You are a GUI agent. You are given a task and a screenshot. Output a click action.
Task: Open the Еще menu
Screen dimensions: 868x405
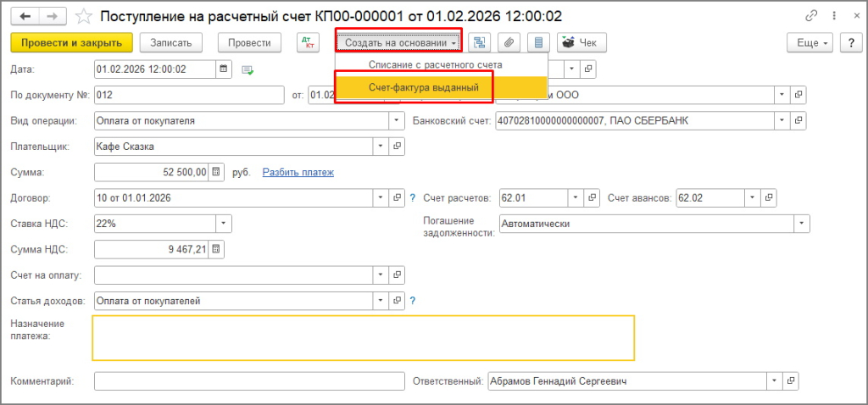pos(810,42)
